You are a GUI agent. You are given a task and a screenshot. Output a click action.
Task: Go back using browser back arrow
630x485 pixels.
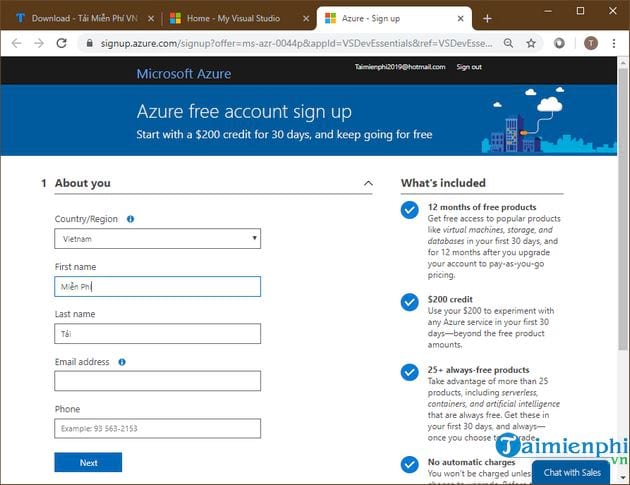tap(16, 43)
